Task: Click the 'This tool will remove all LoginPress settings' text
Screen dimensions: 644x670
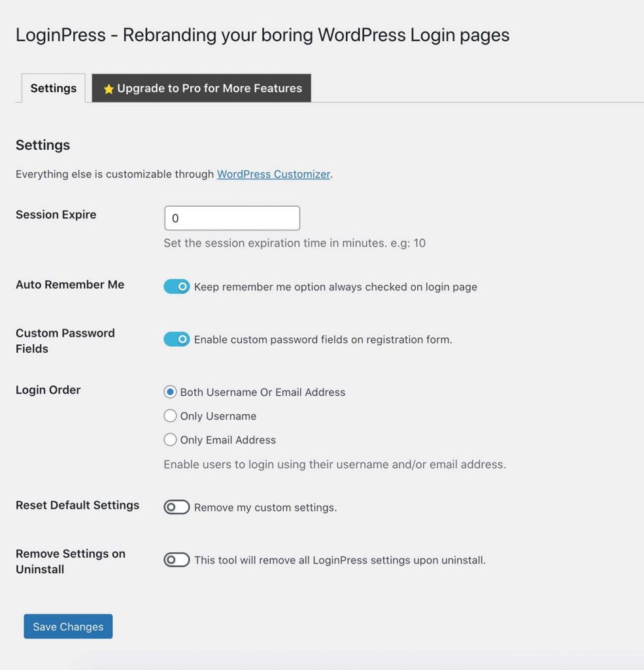Action: [340, 560]
